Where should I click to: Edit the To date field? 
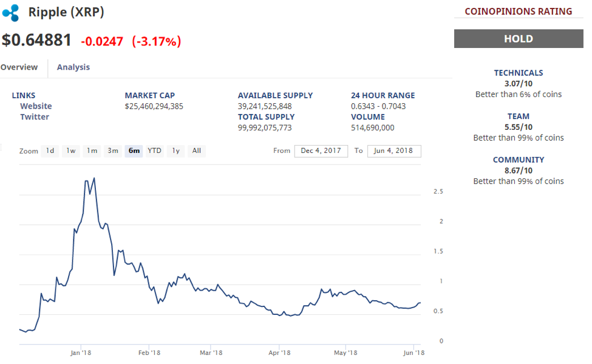394,151
